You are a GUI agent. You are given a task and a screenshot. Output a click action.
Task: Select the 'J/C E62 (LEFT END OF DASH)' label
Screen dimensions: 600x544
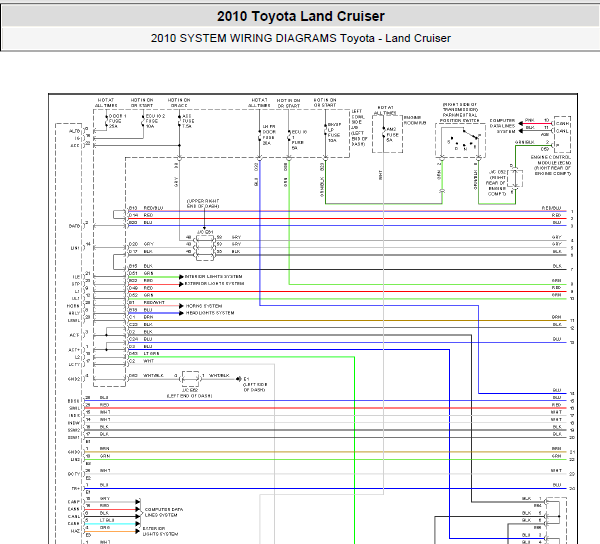(189, 393)
